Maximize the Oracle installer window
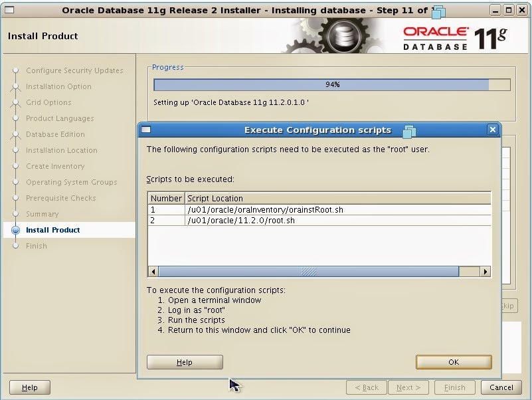 pyautogui.click(x=509, y=10)
